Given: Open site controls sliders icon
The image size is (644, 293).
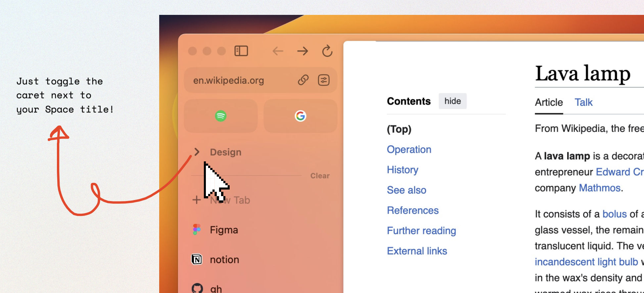Looking at the screenshot, I should [x=324, y=80].
